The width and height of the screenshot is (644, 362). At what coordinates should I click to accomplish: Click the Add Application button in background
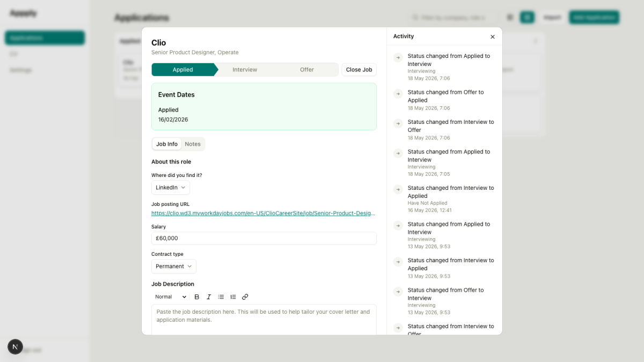point(594,17)
